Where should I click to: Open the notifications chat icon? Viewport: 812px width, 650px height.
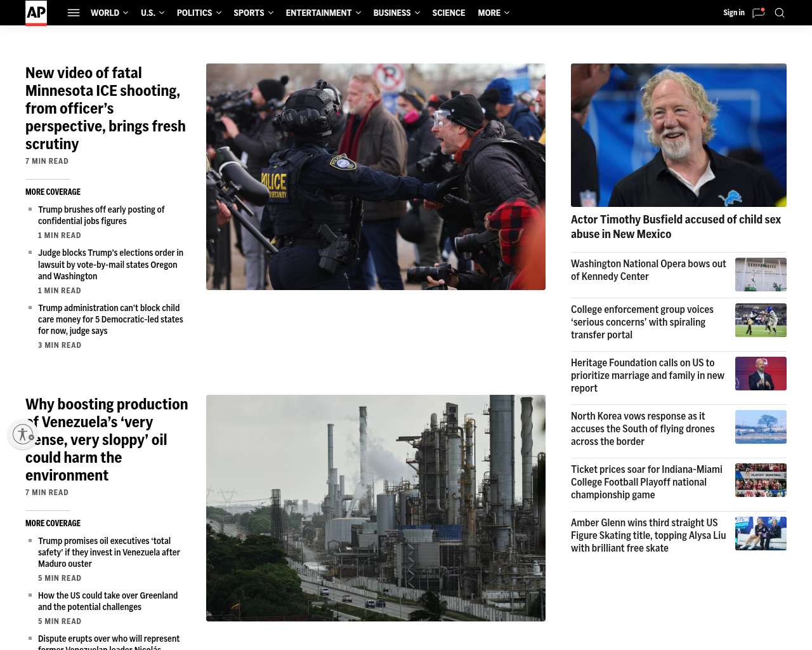[x=758, y=13]
